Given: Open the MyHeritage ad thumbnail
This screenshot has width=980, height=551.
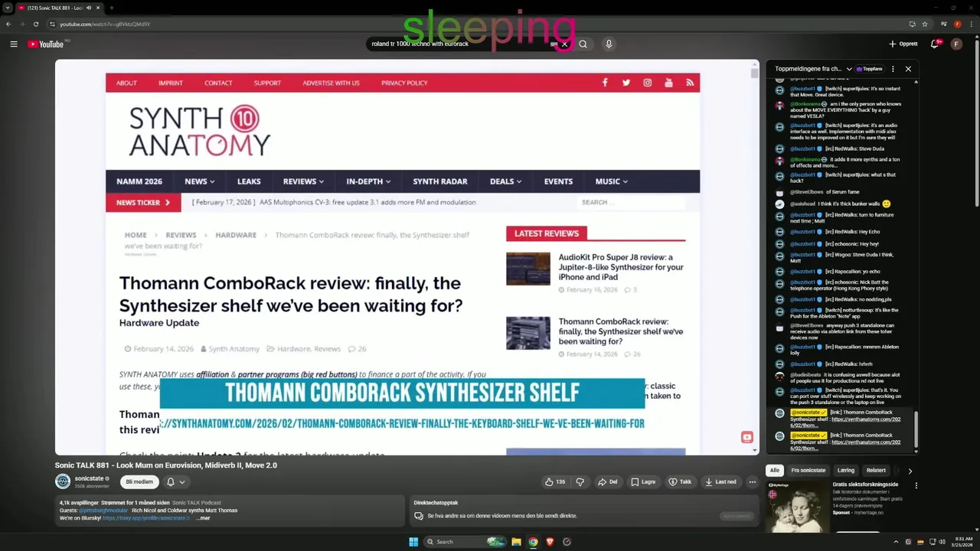Looking at the screenshot, I should pos(796,506).
